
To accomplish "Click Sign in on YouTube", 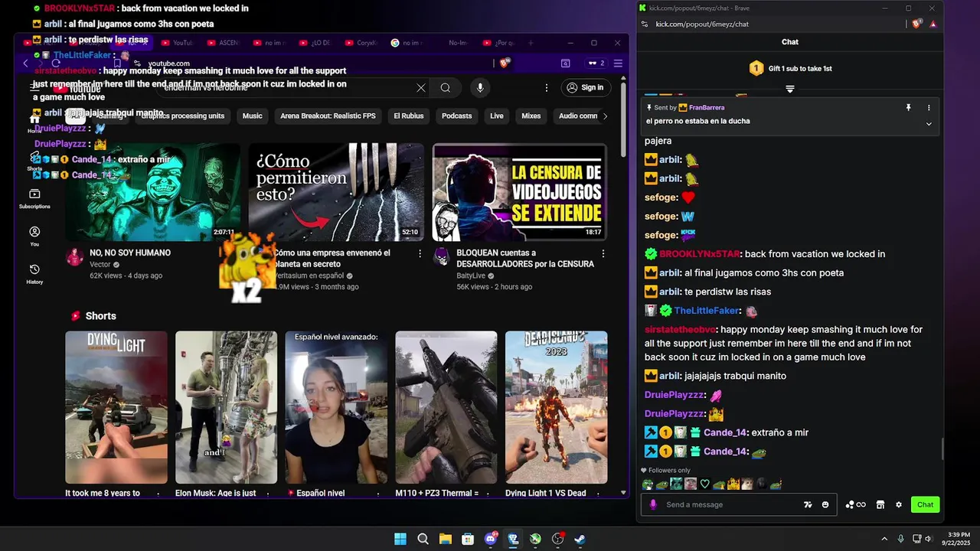I will tap(586, 87).
